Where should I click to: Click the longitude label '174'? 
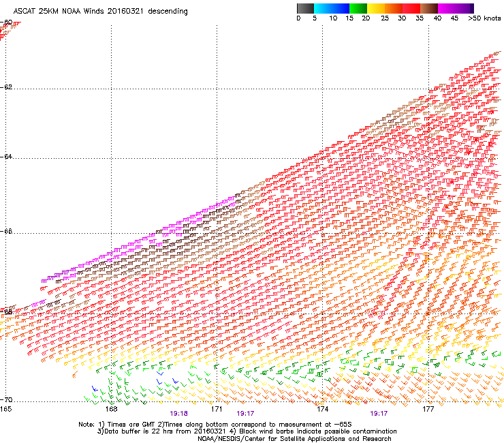(322, 409)
